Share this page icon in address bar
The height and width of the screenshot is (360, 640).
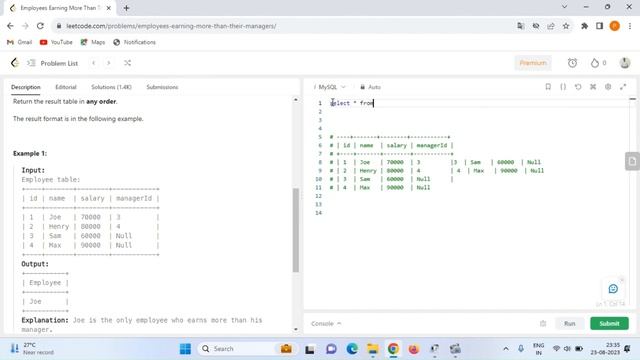pos(551,26)
